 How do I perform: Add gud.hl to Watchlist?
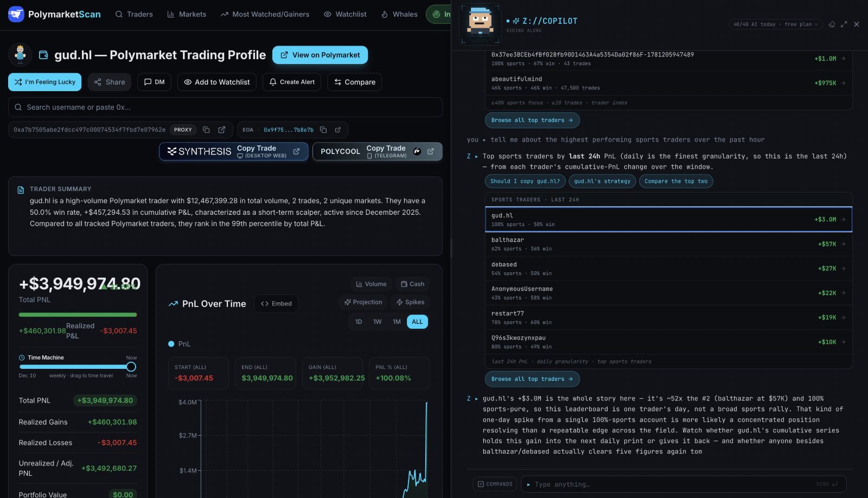point(217,82)
